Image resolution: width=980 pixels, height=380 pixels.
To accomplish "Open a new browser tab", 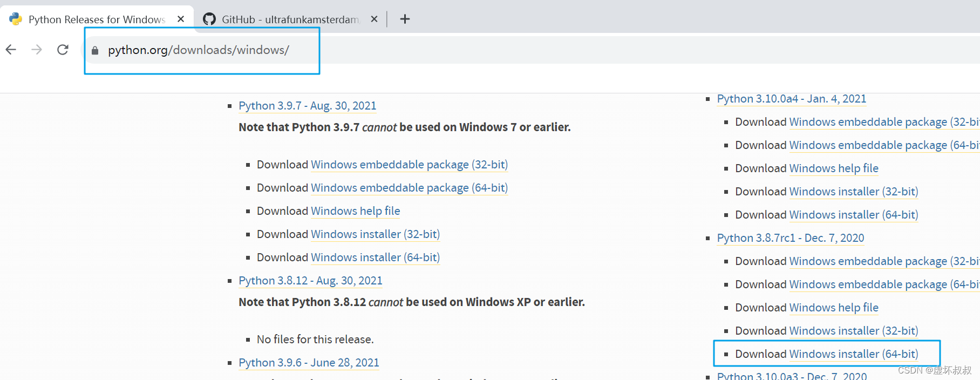I will 405,19.
